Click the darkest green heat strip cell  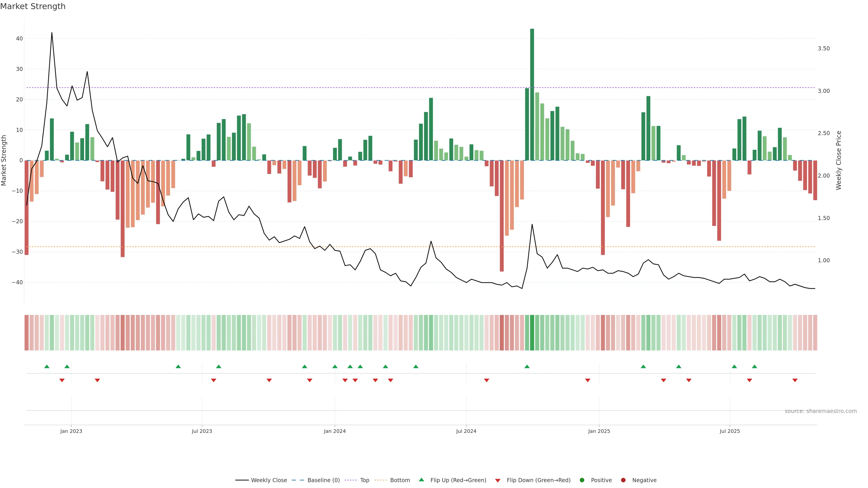coord(532,332)
